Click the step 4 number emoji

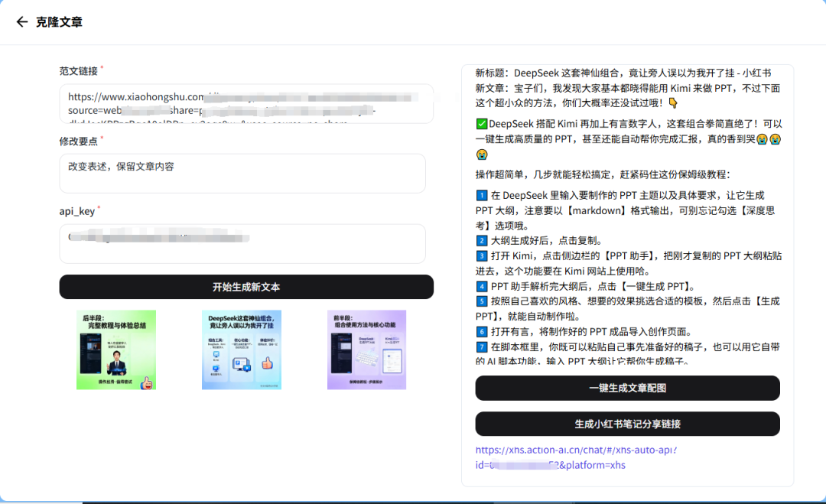click(x=482, y=287)
